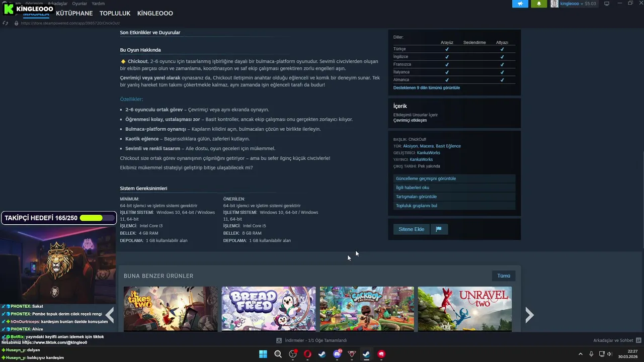Open Arkadaşlar ve Sohbet friends panel
Screen dimensions: 644x362
[x=613, y=340]
